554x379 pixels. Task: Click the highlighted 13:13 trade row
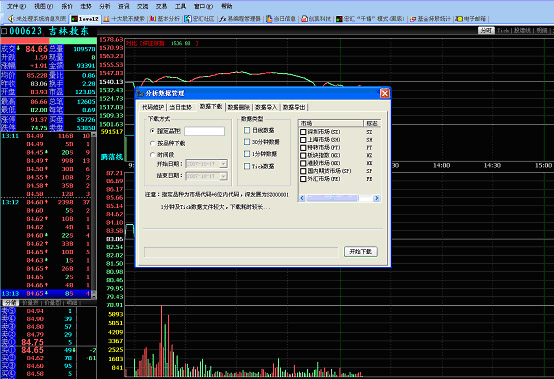pos(46,294)
